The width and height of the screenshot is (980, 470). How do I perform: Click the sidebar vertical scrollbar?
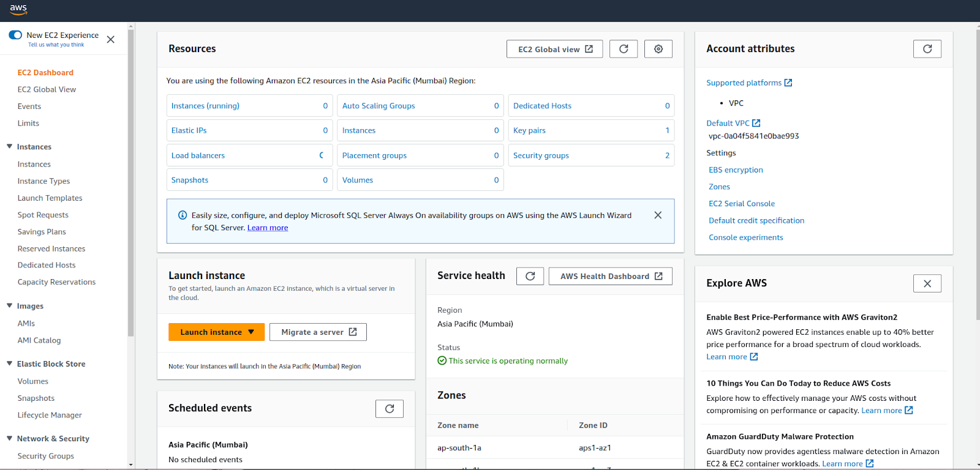pos(130,184)
